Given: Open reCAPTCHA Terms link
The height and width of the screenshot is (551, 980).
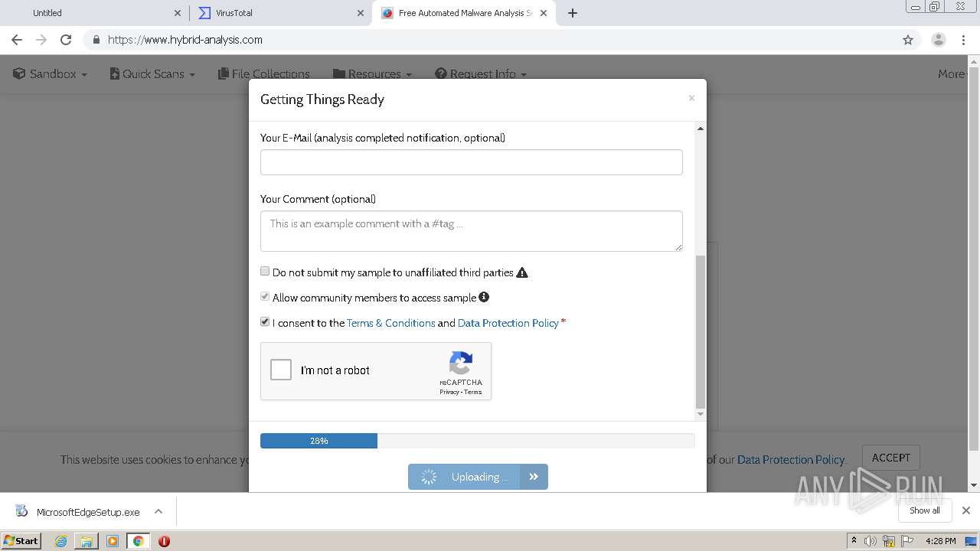Looking at the screenshot, I should (x=473, y=392).
